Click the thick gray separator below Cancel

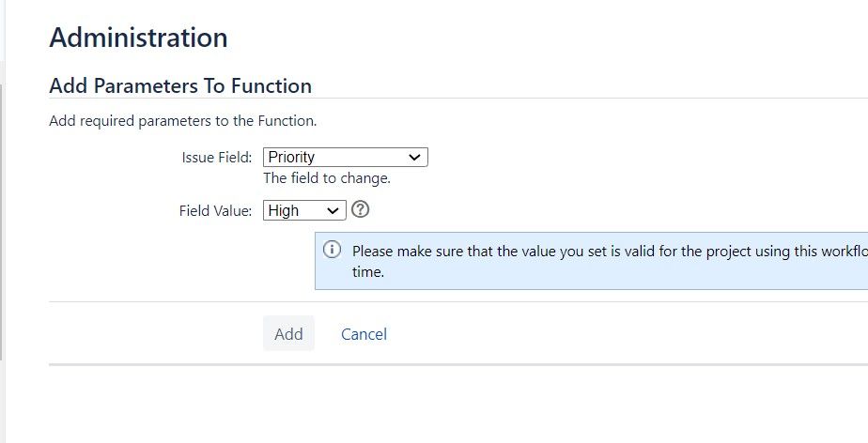pos(458,364)
